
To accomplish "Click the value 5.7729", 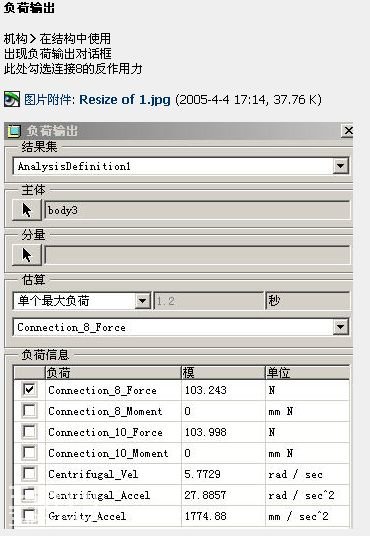I will coord(202,474).
